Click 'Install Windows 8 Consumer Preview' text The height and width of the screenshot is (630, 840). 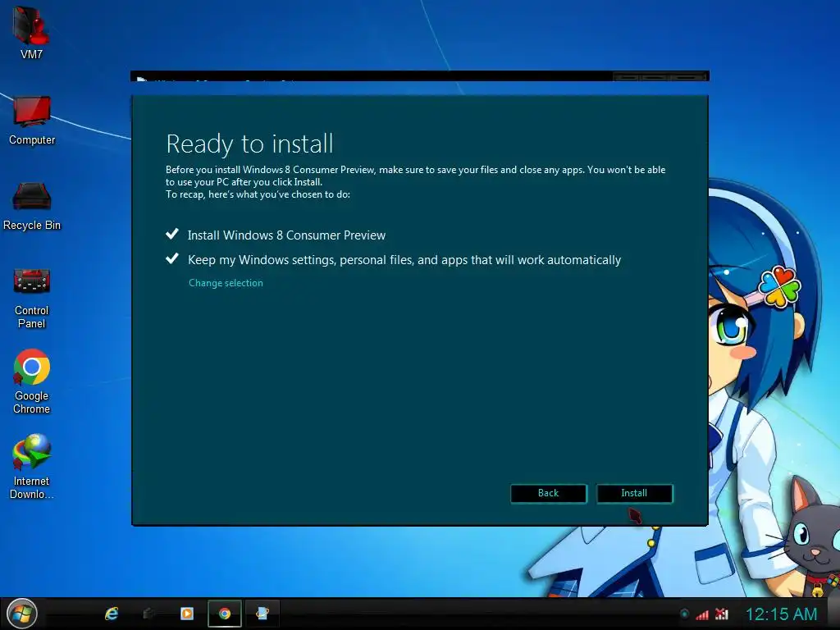coord(286,235)
